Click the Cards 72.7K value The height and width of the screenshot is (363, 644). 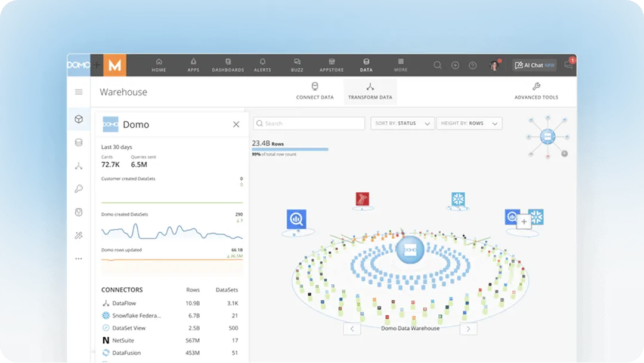click(x=110, y=164)
